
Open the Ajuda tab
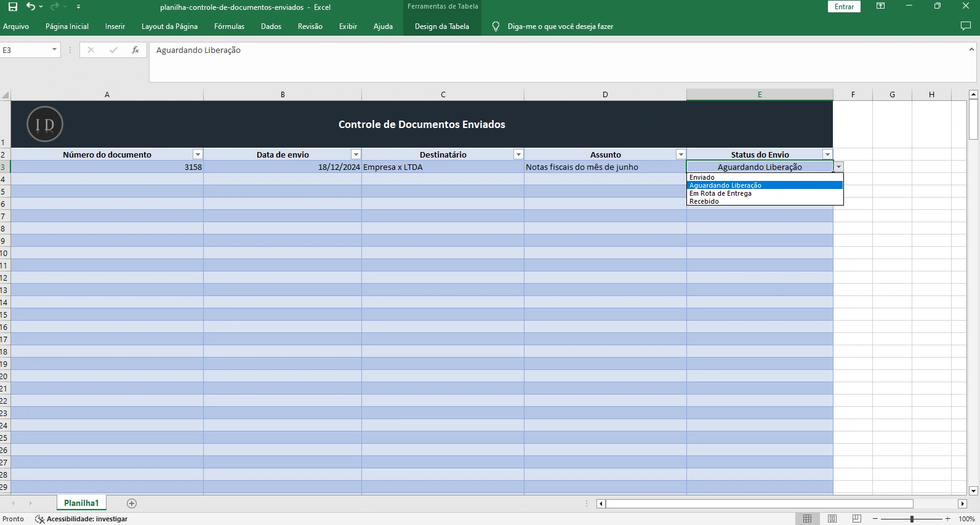click(383, 26)
